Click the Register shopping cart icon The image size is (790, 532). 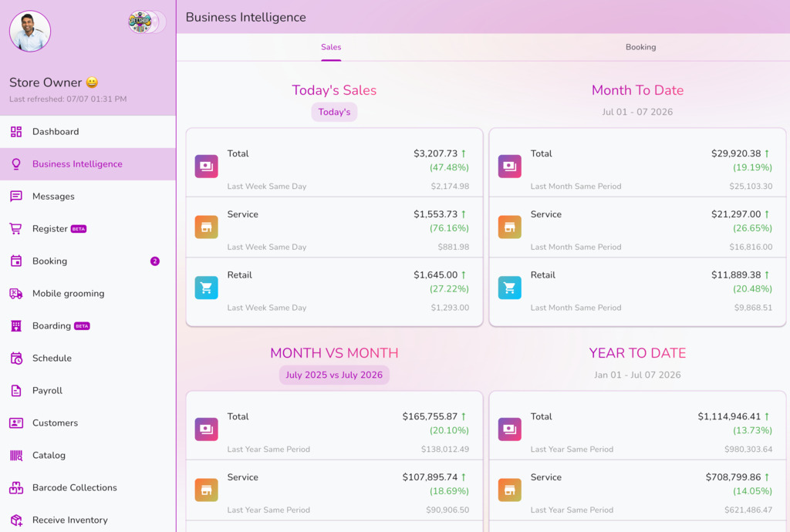16,228
